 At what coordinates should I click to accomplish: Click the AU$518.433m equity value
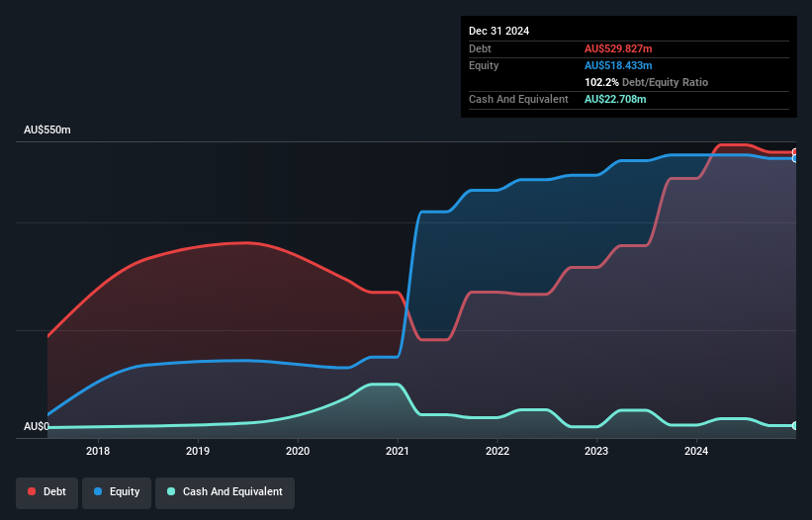pyautogui.click(x=618, y=65)
